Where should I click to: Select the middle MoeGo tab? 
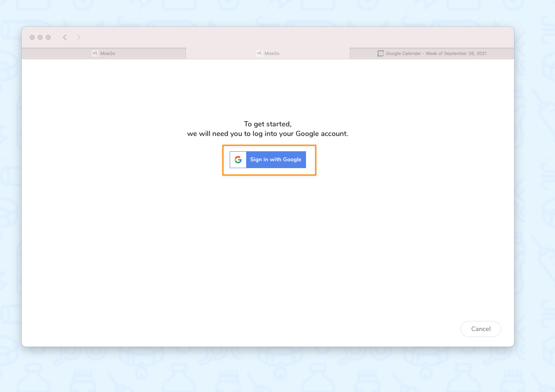[268, 53]
